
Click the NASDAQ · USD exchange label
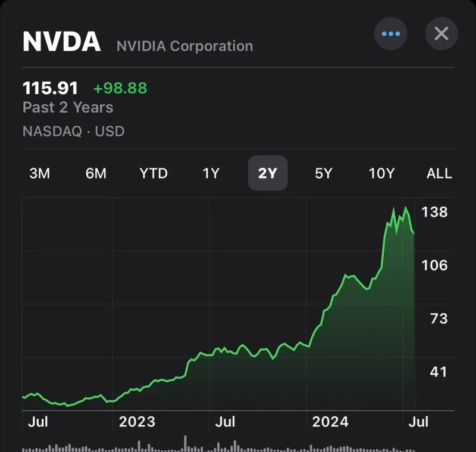coord(74,131)
